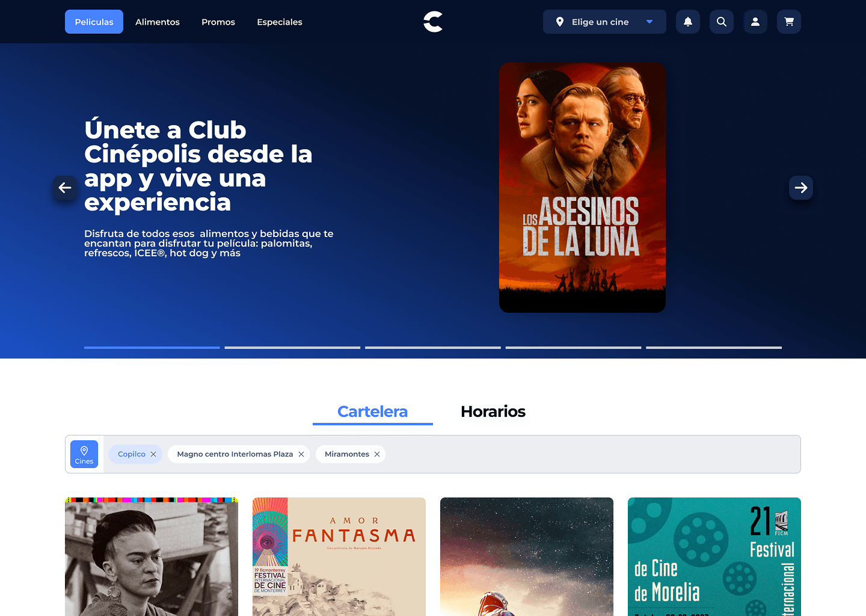Click the 'Disfruta de todos esos alimentos' text
This screenshot has height=616, width=866.
point(209,243)
